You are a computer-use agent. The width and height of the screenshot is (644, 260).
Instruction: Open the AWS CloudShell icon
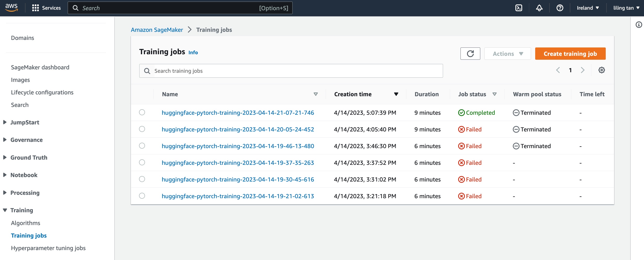(519, 8)
